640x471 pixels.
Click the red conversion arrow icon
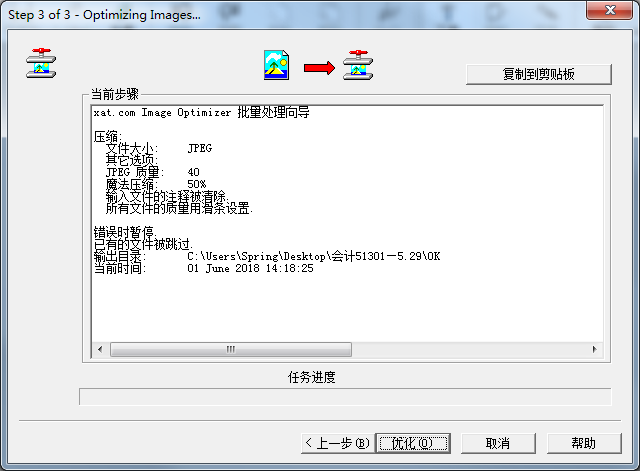pyautogui.click(x=319, y=68)
